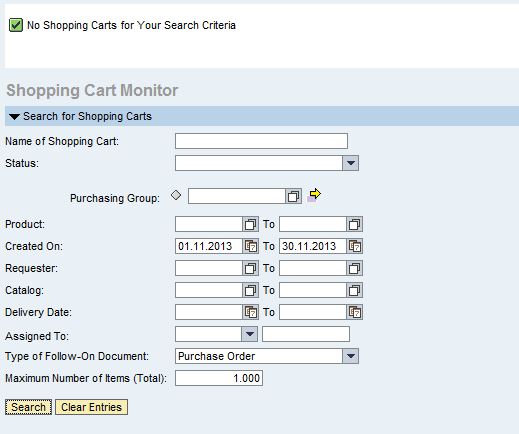
Task: Click the Maximum Number of Items field
Action: tap(219, 378)
